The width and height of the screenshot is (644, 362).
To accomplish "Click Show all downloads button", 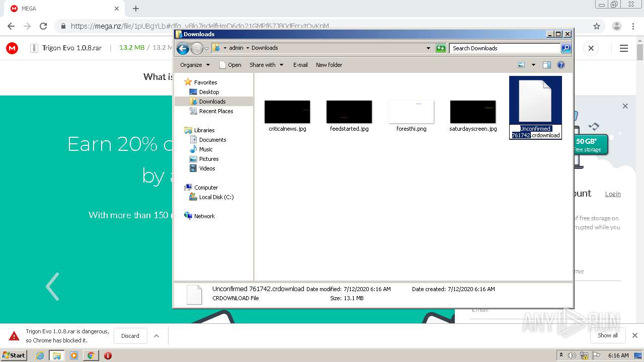I will click(x=608, y=335).
